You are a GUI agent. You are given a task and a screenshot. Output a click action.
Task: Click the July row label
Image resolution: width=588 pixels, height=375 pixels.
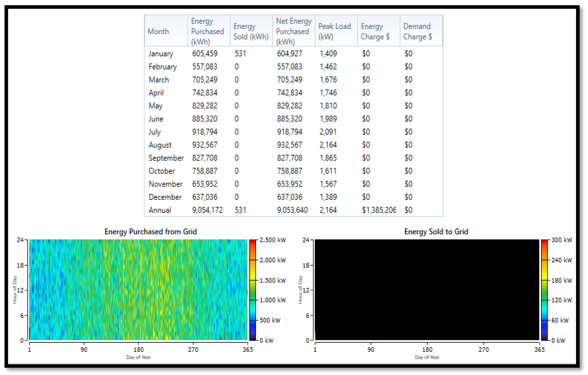click(x=155, y=132)
